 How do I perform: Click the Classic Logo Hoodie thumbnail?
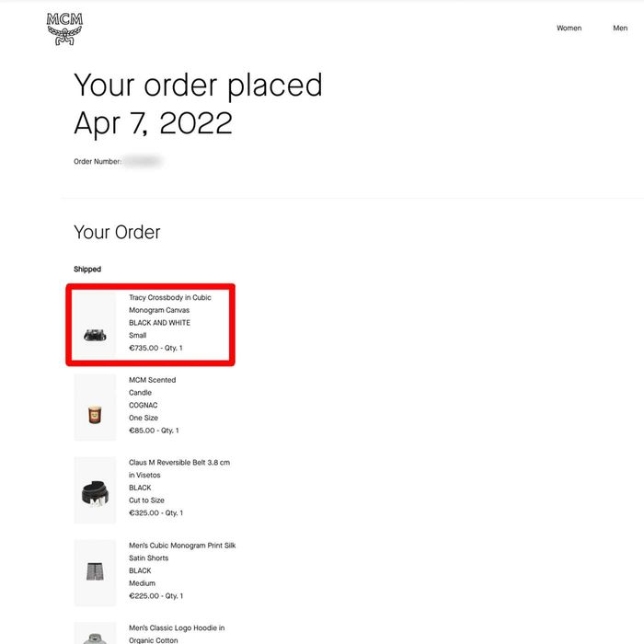95,634
